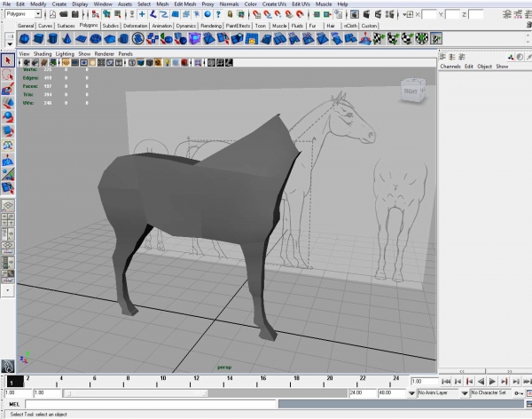Click the playback range slider bar
The image size is (532, 419).
[135, 393]
